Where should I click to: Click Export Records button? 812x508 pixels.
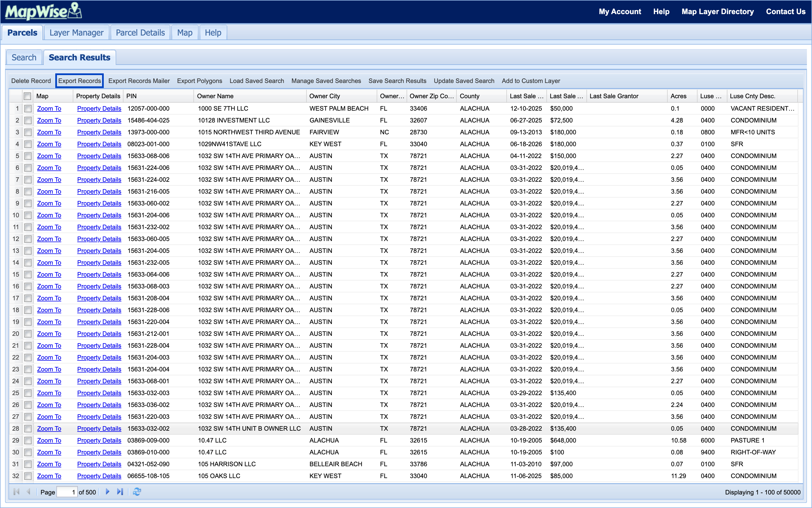click(x=80, y=81)
